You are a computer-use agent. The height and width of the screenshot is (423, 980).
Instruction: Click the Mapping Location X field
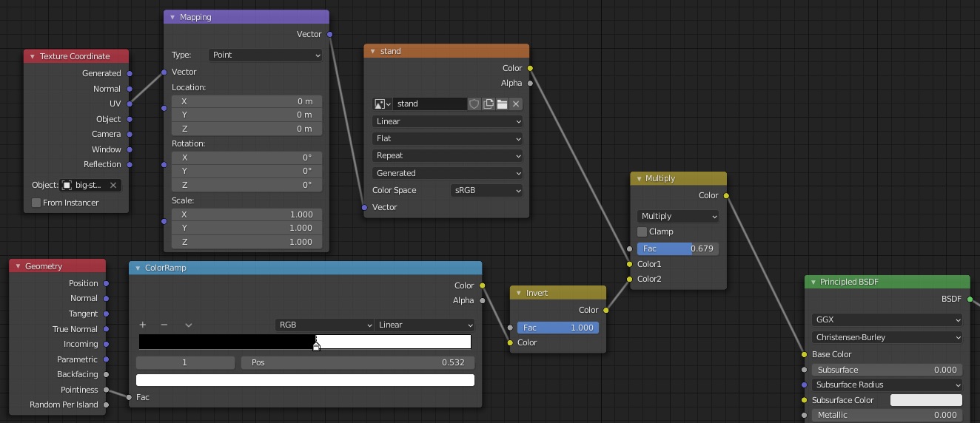(247, 101)
